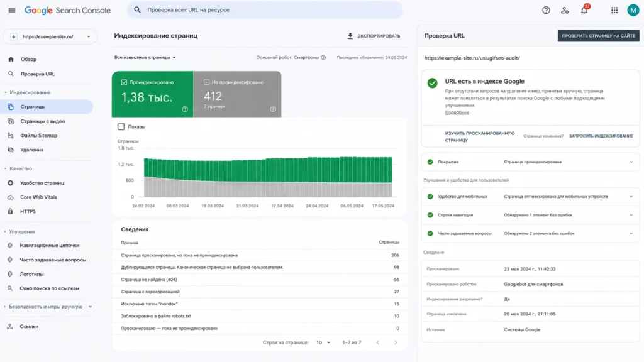The height and width of the screenshot is (362, 644).
Task: Collapse the Индексирование sidebar section
Action: [27, 92]
